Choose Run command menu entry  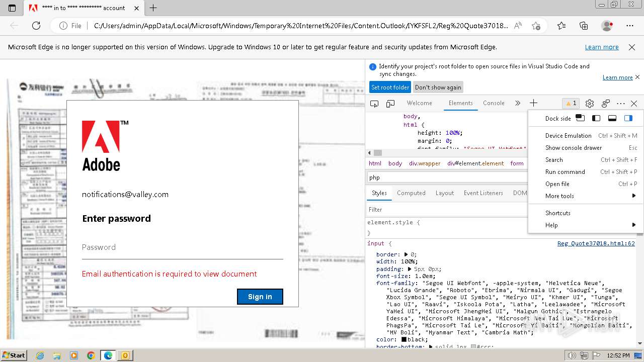[x=586, y=172]
